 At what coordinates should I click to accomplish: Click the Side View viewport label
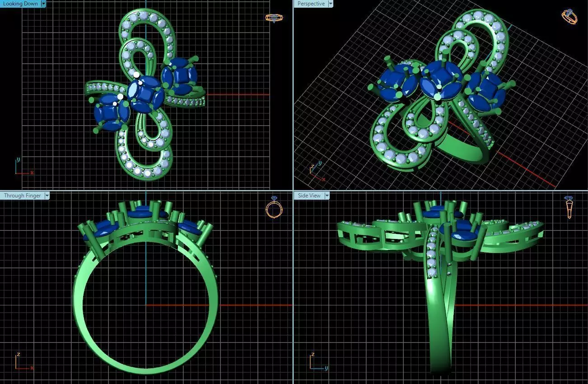click(x=309, y=196)
